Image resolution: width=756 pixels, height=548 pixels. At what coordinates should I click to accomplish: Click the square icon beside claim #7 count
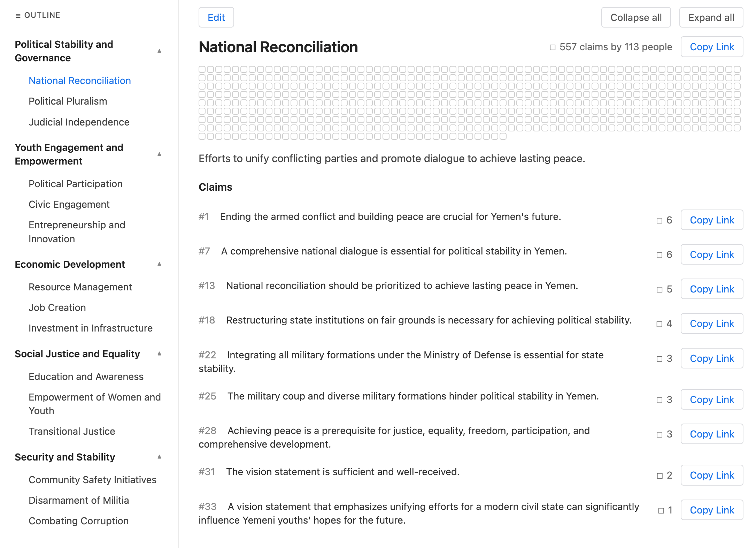[659, 255]
